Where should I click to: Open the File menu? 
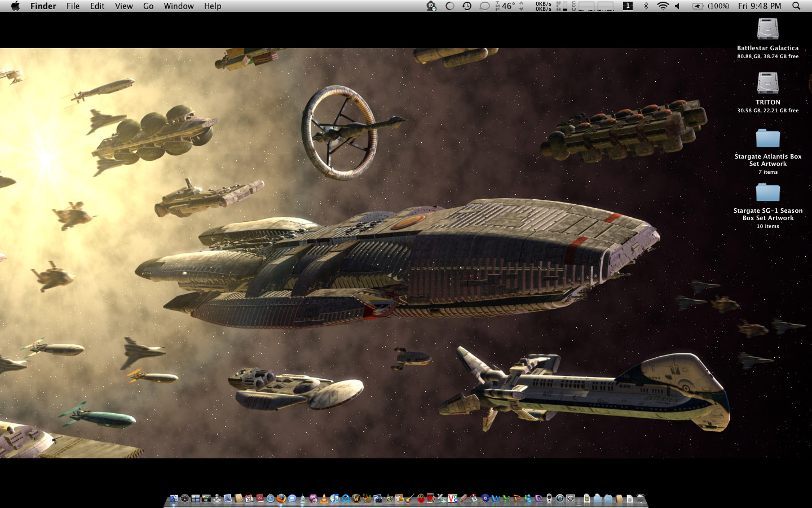pyautogui.click(x=73, y=6)
